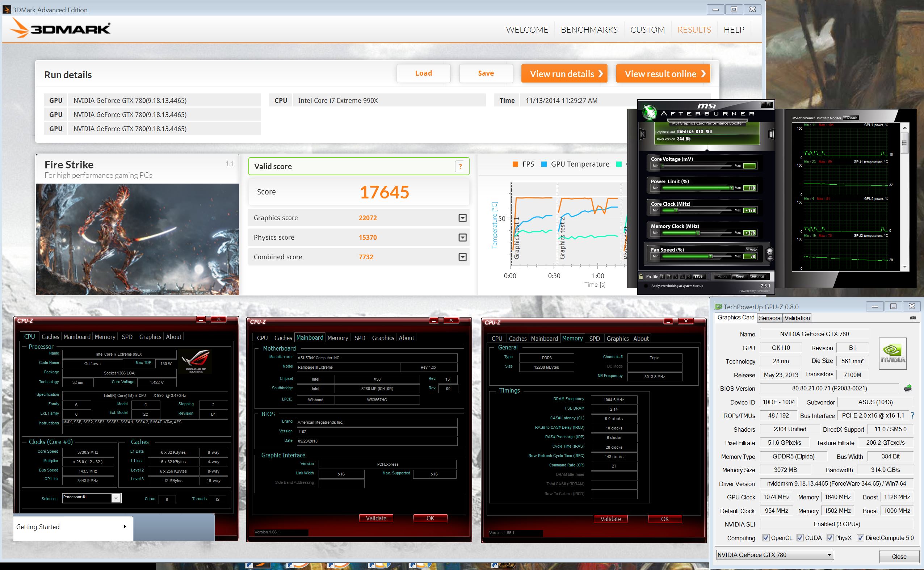The width and height of the screenshot is (924, 570).
Task: Expand the Combined score details
Action: (462, 257)
